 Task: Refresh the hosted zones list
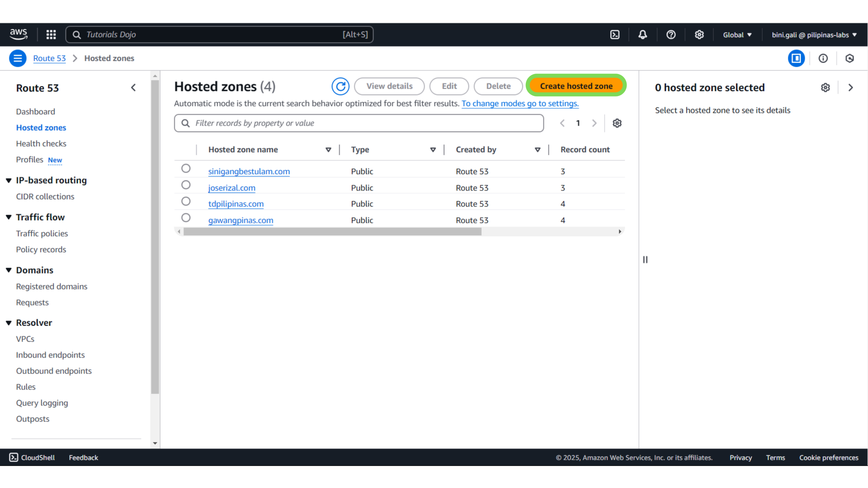click(340, 86)
